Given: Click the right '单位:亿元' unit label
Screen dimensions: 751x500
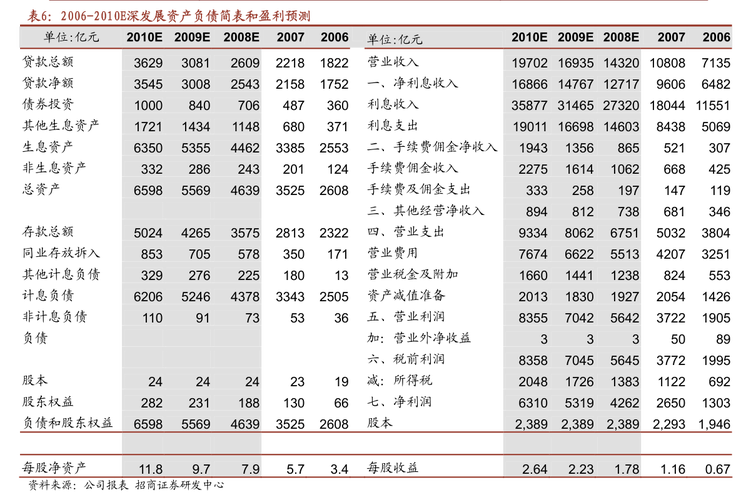Looking at the screenshot, I should point(394,39).
